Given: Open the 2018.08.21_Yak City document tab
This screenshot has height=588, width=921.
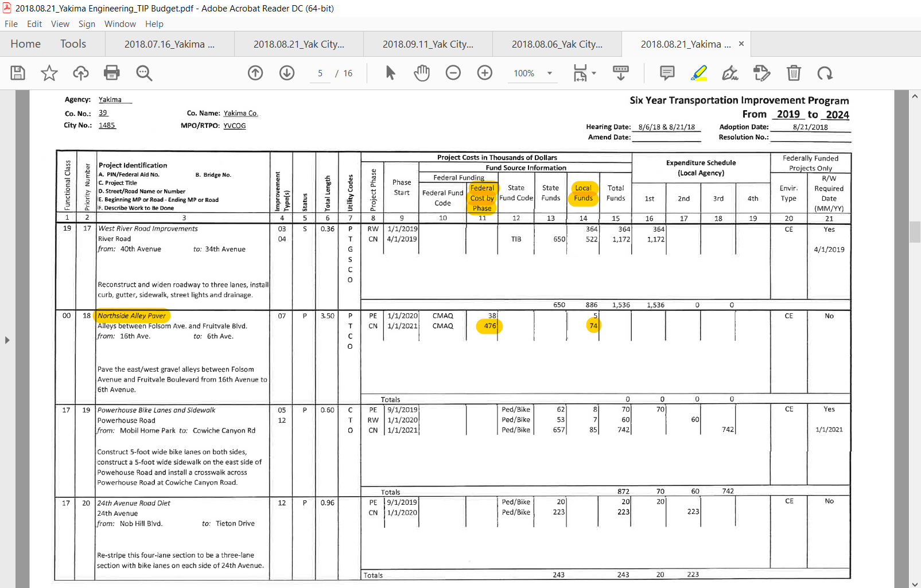Looking at the screenshot, I should 299,44.
